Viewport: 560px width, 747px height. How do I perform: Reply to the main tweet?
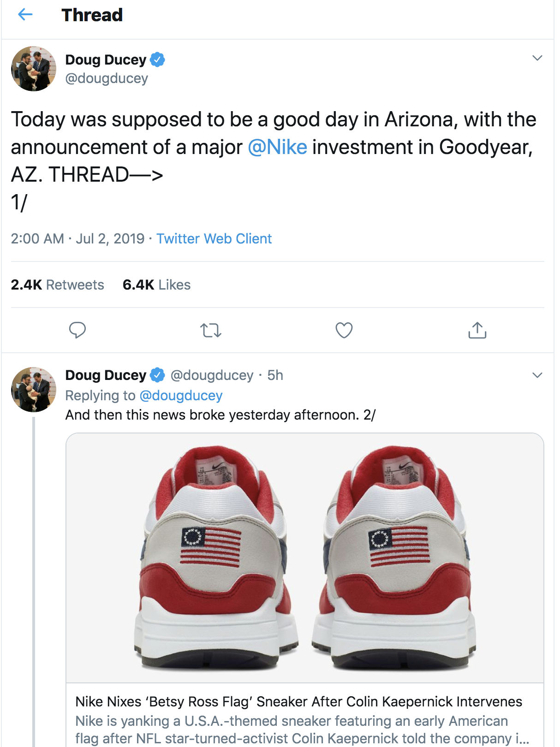(77, 330)
